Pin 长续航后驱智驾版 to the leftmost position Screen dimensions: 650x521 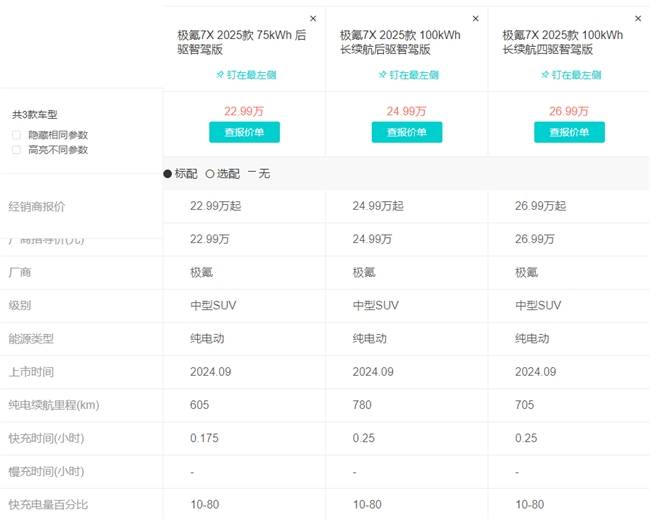pos(409,75)
